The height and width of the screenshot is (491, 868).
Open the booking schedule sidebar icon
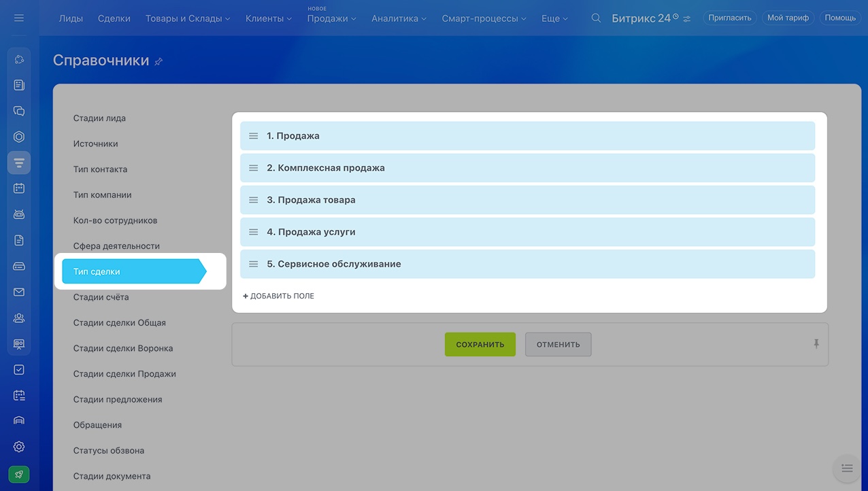click(x=19, y=395)
